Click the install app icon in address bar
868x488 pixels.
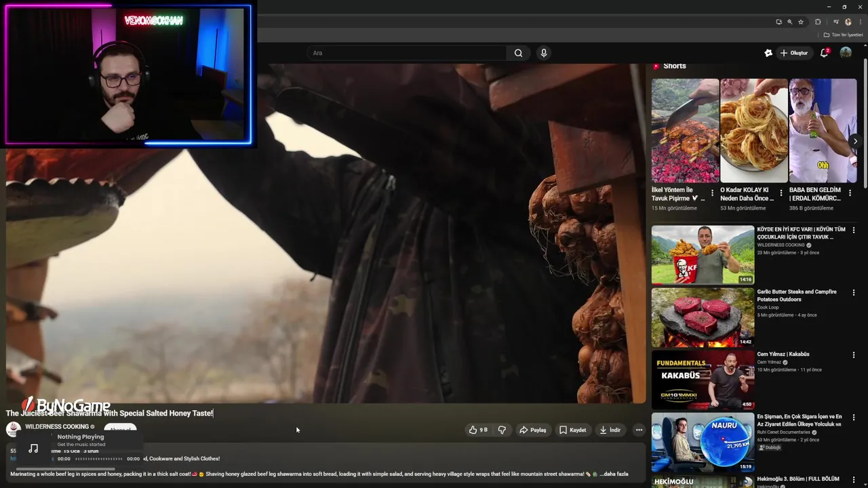(779, 22)
